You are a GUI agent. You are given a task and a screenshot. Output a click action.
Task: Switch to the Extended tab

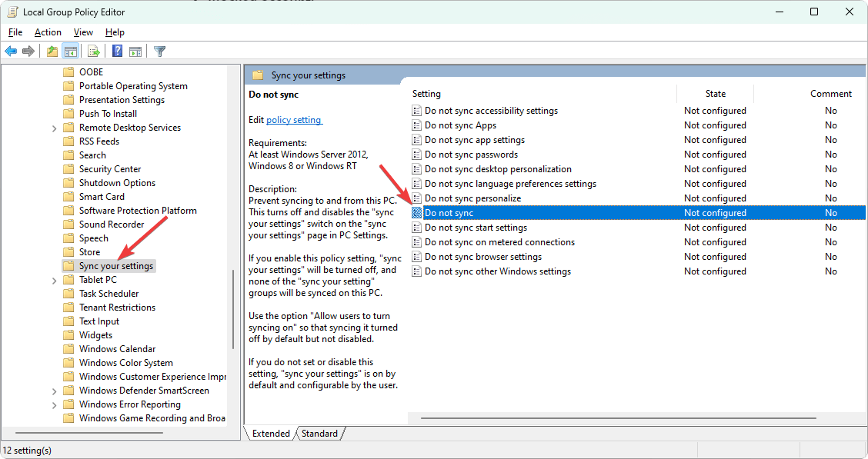click(271, 434)
